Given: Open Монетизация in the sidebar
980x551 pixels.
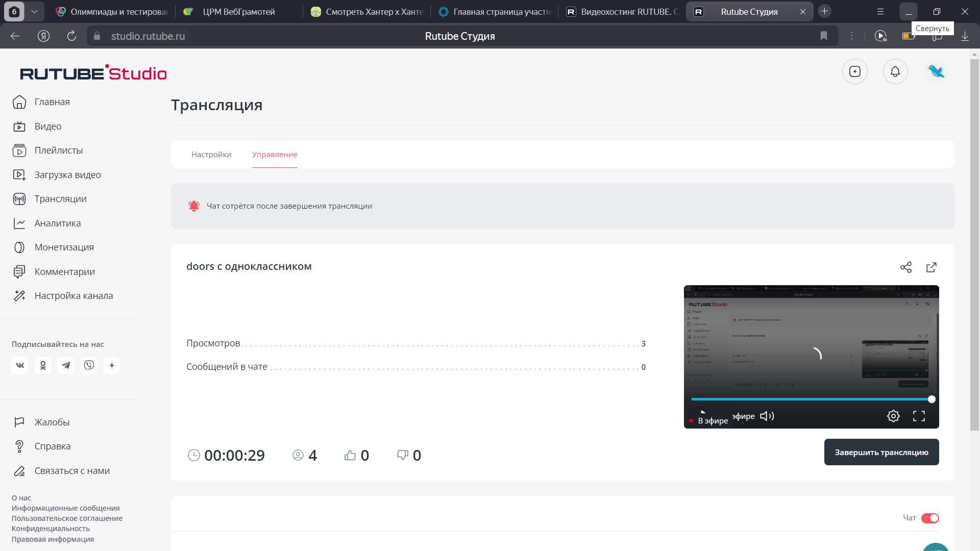Looking at the screenshot, I should click(x=53, y=247).
